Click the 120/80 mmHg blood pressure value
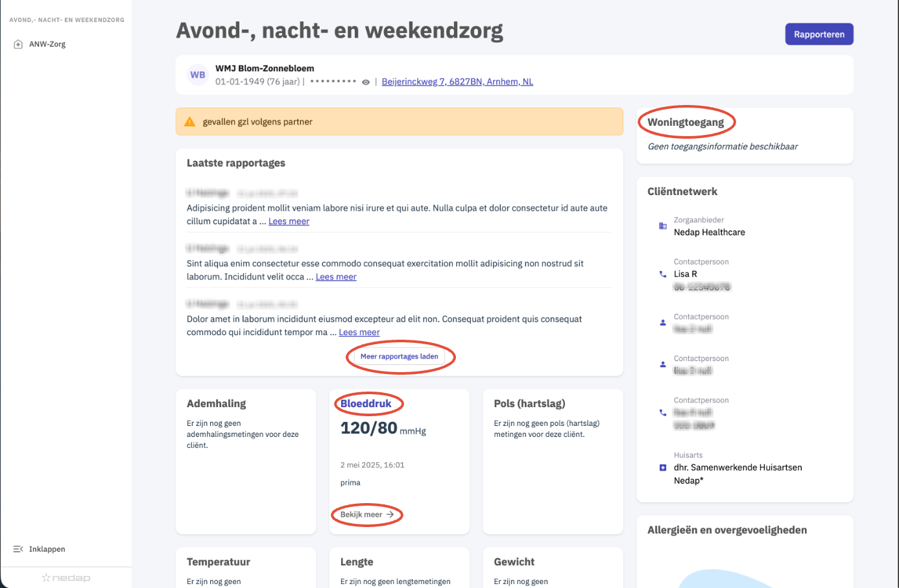The width and height of the screenshot is (899, 588). (x=383, y=429)
